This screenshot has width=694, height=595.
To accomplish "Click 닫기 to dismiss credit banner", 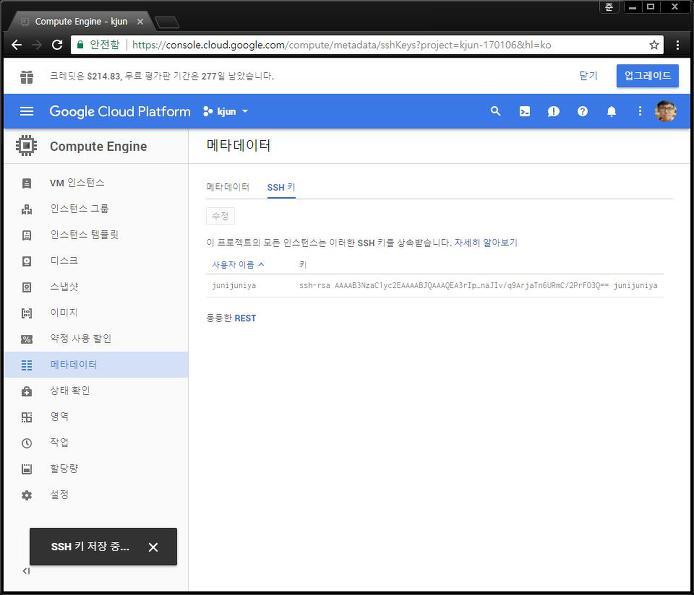I will pyautogui.click(x=588, y=76).
